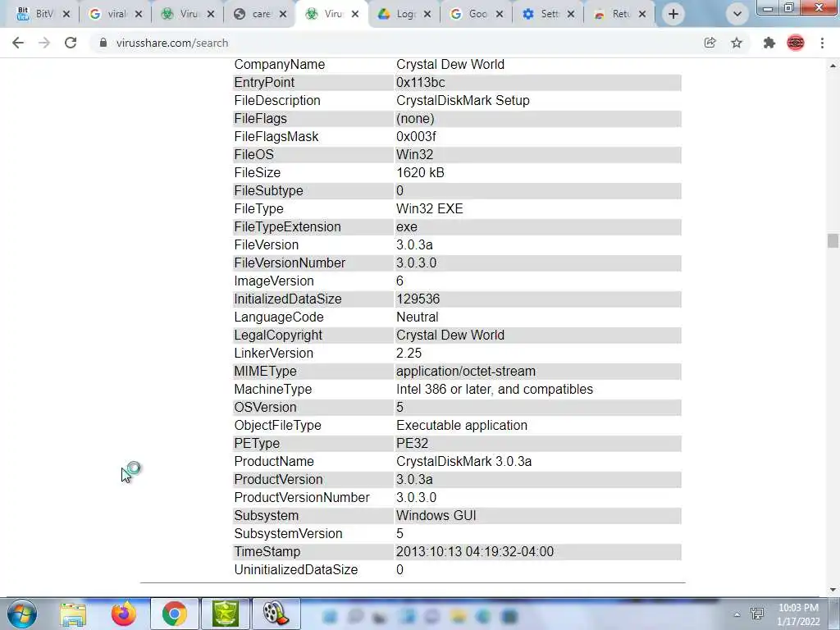The height and width of the screenshot is (630, 840).
Task: Click the CompanyName label
Action: [279, 64]
